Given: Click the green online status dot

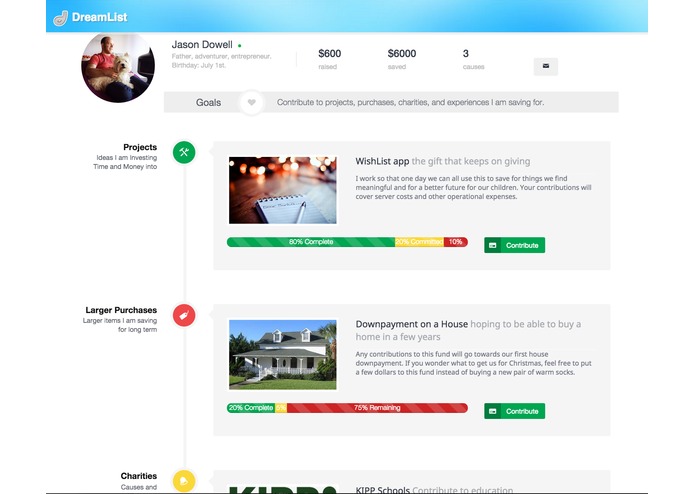Looking at the screenshot, I should tap(240, 46).
